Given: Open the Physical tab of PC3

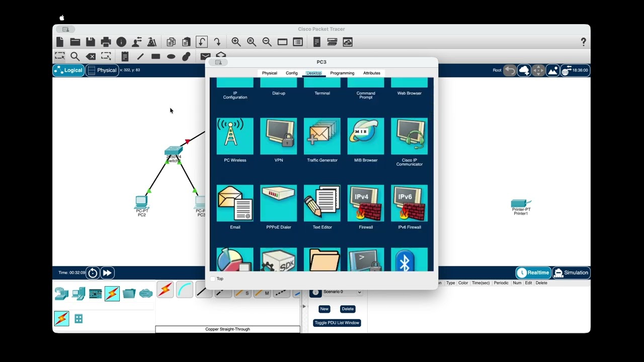Looking at the screenshot, I should (270, 73).
